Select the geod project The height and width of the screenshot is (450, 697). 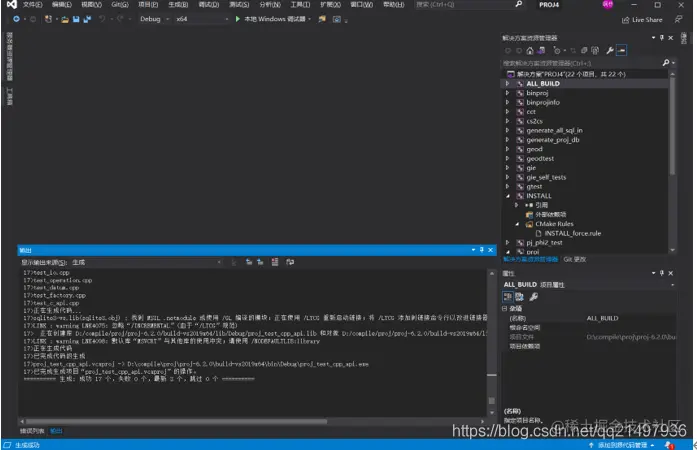[x=534, y=149]
